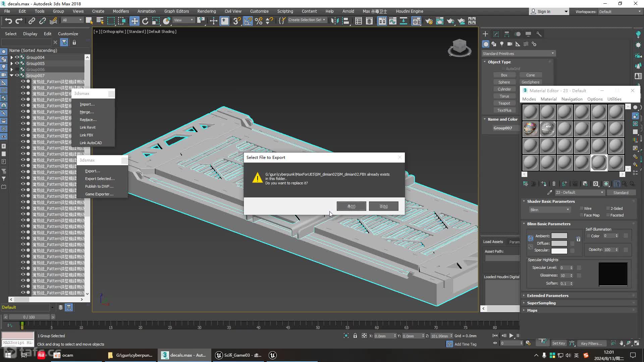
Task: Click the Teapot primitive button
Action: [504, 103]
